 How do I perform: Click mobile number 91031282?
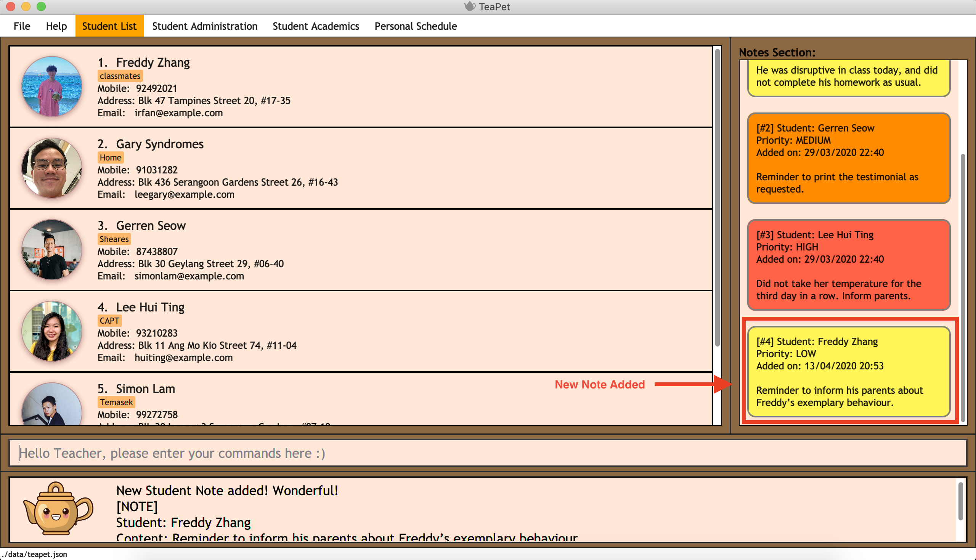click(x=157, y=170)
